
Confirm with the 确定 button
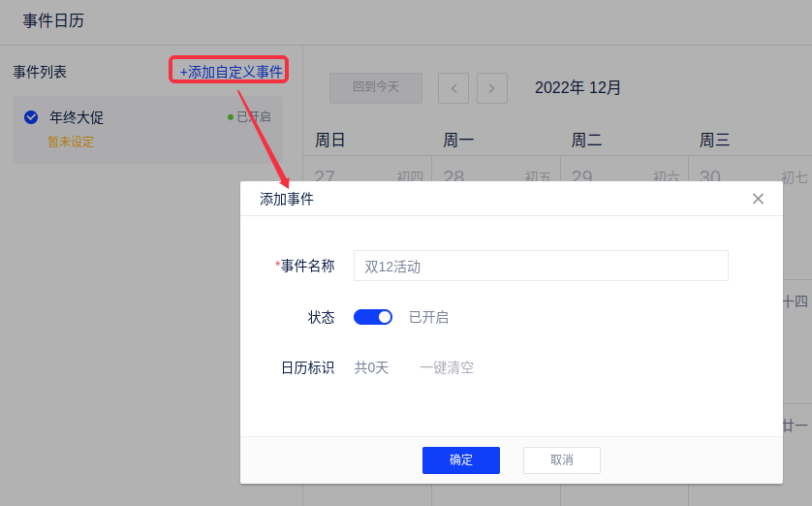point(461,459)
